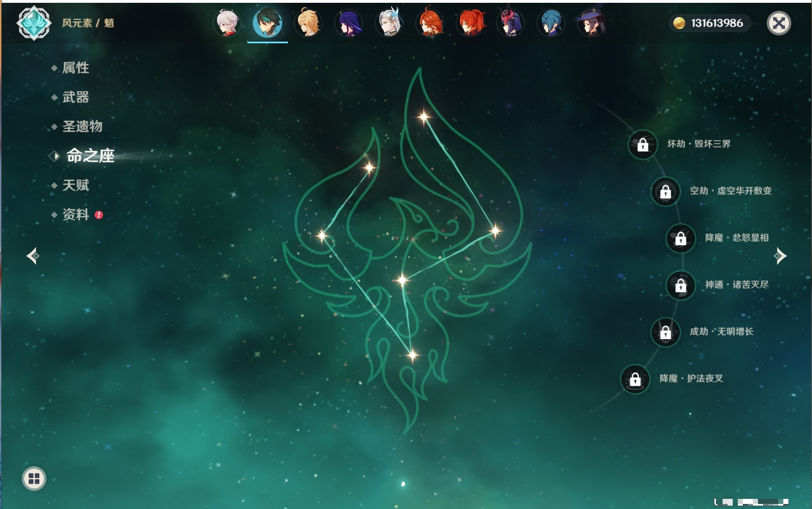This screenshot has height=509, width=812.
Task: Switch to the blonde Traveler avatar
Action: (x=309, y=23)
